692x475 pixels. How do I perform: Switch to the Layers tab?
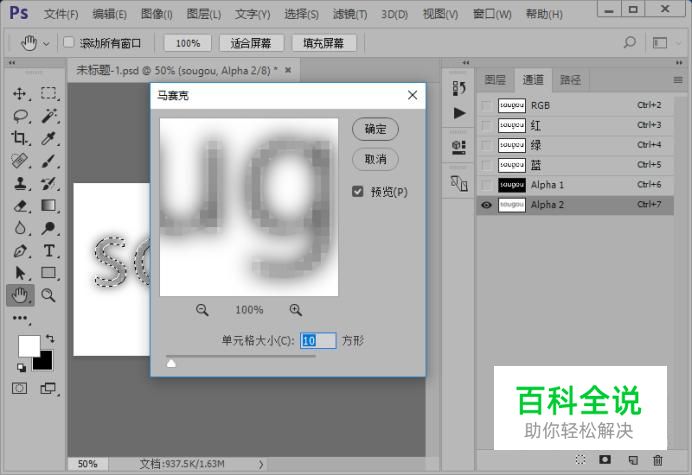coord(495,80)
